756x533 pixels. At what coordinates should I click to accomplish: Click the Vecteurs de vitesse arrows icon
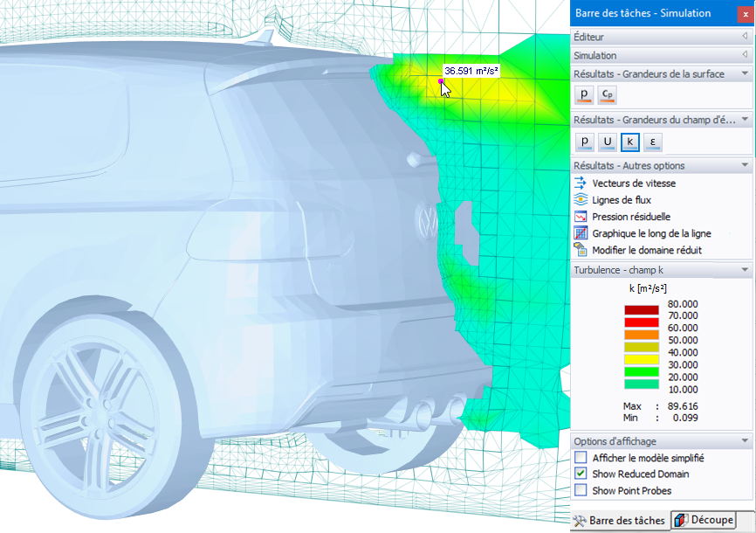click(581, 183)
